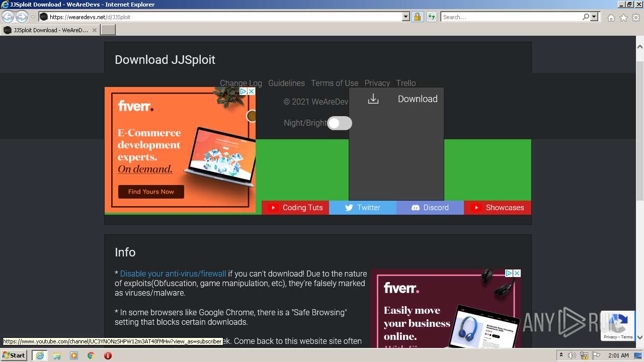Image resolution: width=644 pixels, height=362 pixels.
Task: Click Find Yours Now ad button
Action: [151, 192]
